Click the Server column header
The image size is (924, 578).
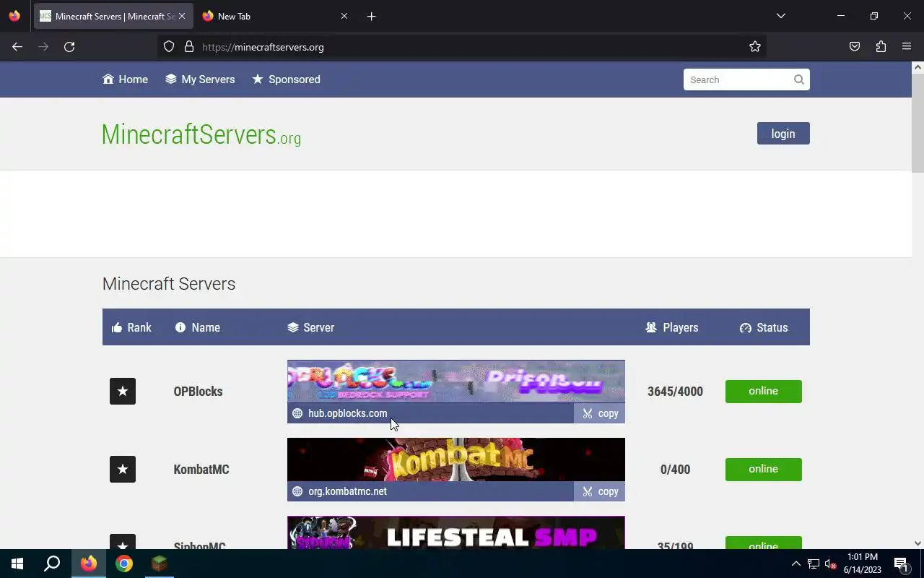[x=310, y=327]
